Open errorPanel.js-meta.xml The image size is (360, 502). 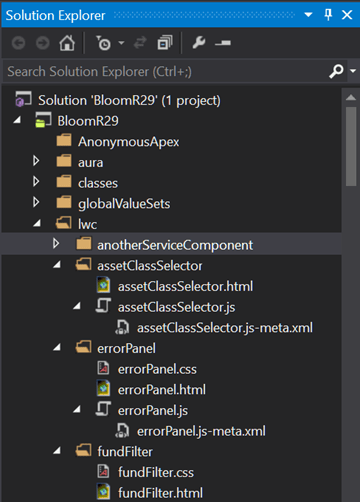[x=201, y=431]
